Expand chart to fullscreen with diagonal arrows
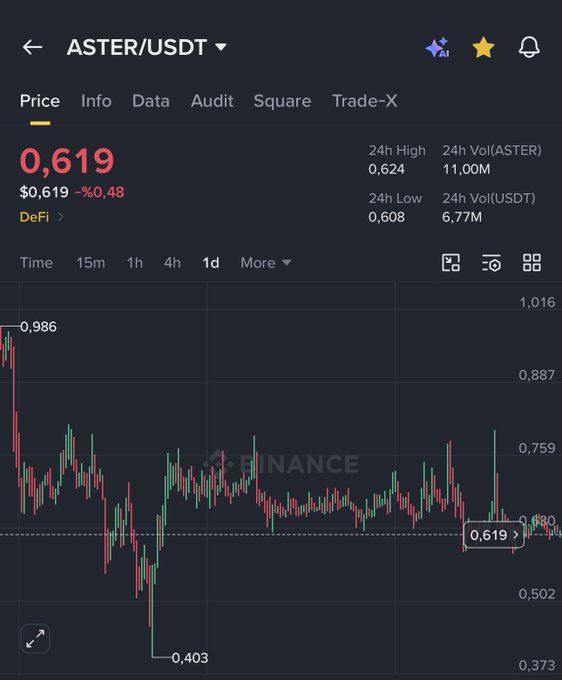Viewport: 562px width, 680px height. [36, 639]
